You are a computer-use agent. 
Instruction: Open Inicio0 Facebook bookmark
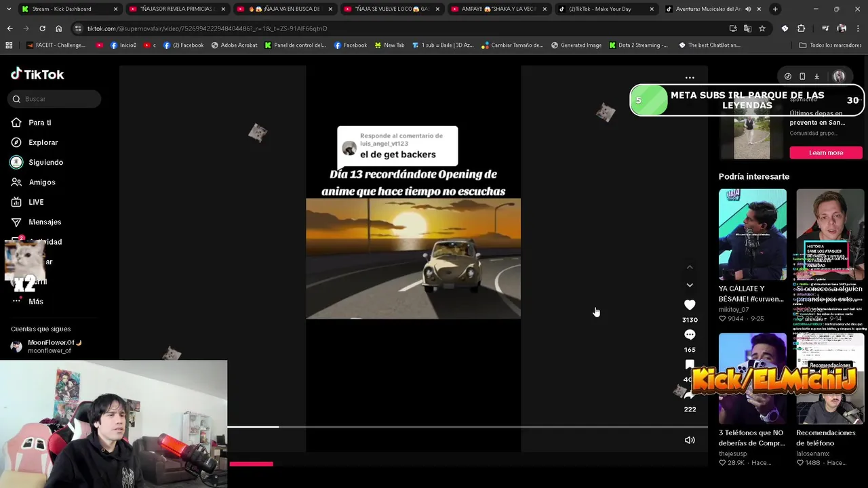(x=123, y=45)
